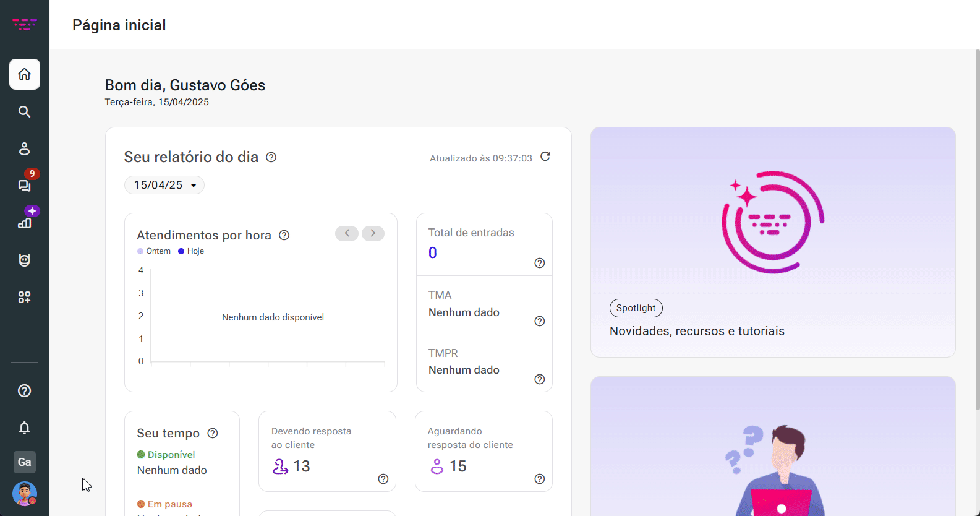This screenshot has width=980, height=516.
Task: Click the 'Bom dia, Gustavo Góes' greeting
Action: 185,85
